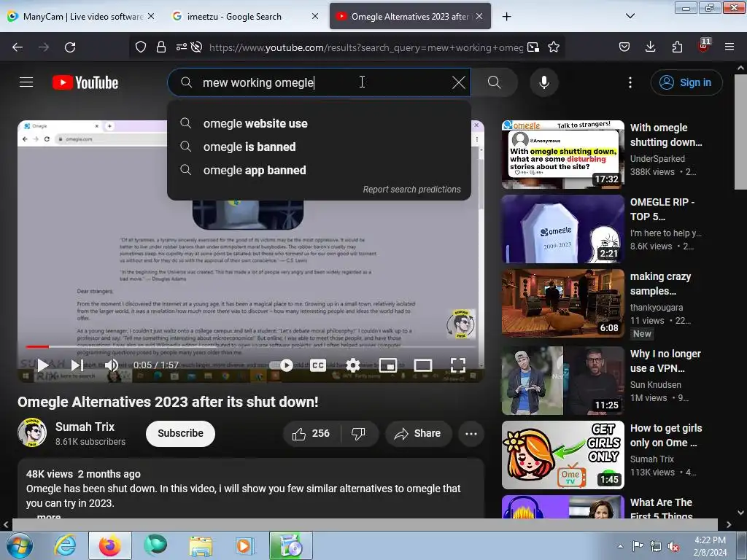The height and width of the screenshot is (560, 747).
Task: Select suggestion omegle app banned
Action: pos(320,170)
